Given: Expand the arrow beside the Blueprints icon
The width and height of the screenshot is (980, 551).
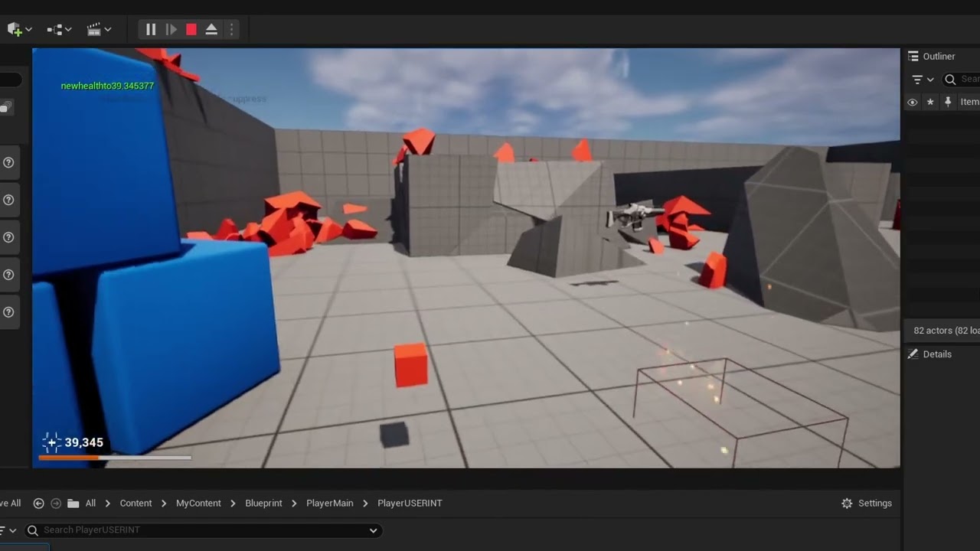Looking at the screenshot, I should 68,29.
